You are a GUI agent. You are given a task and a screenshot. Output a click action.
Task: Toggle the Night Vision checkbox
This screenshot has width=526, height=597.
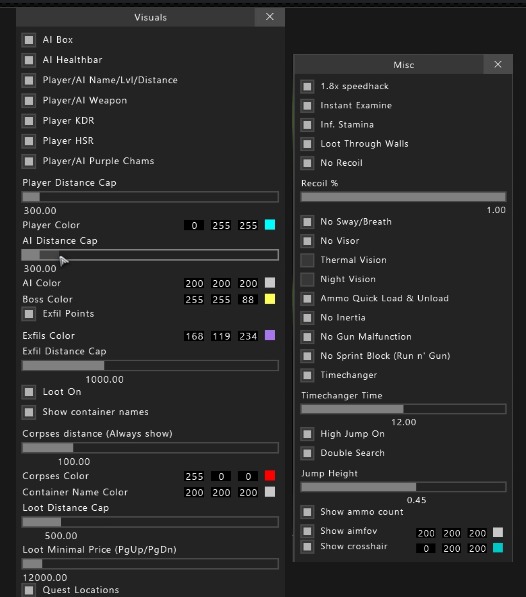[307, 279]
